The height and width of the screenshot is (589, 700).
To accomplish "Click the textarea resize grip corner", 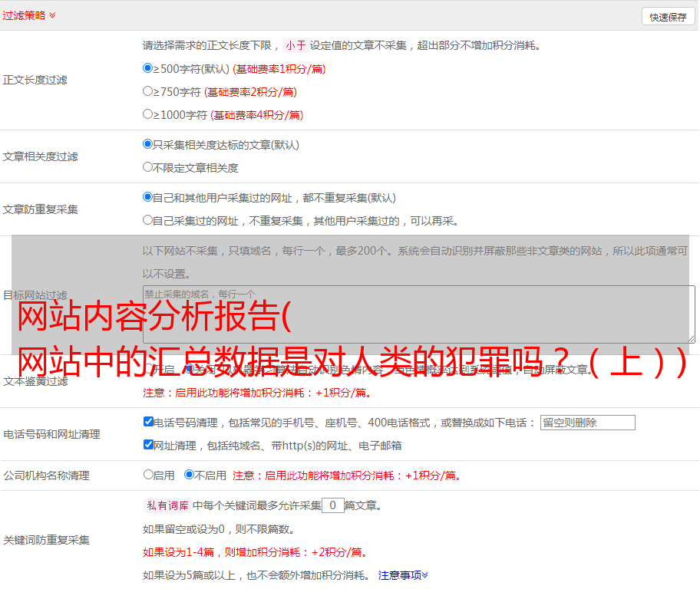I will pos(691,339).
